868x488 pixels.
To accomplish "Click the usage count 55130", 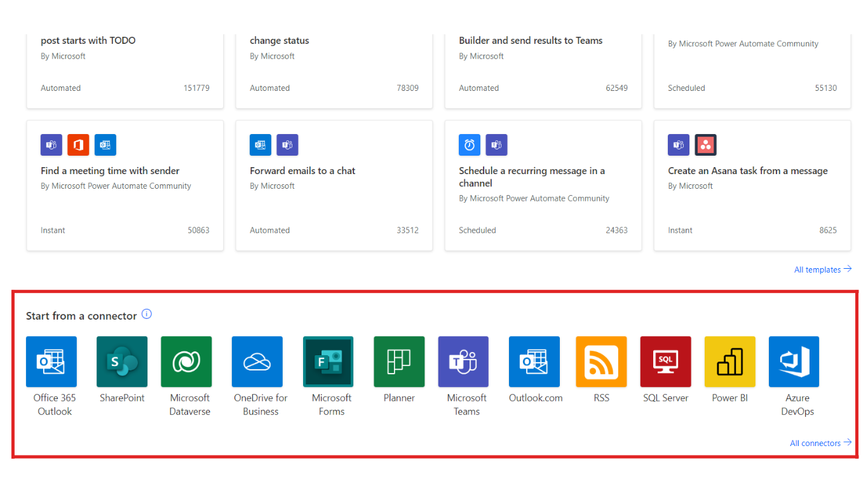I will click(x=826, y=88).
